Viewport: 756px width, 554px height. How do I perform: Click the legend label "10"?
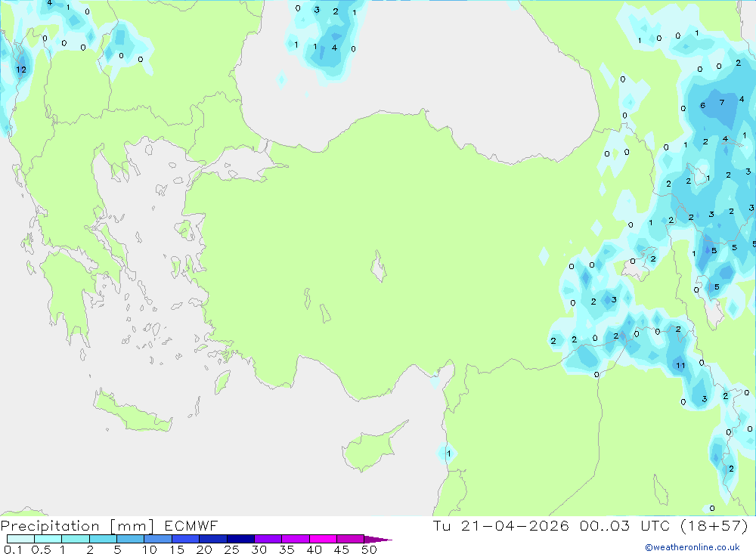point(150,549)
